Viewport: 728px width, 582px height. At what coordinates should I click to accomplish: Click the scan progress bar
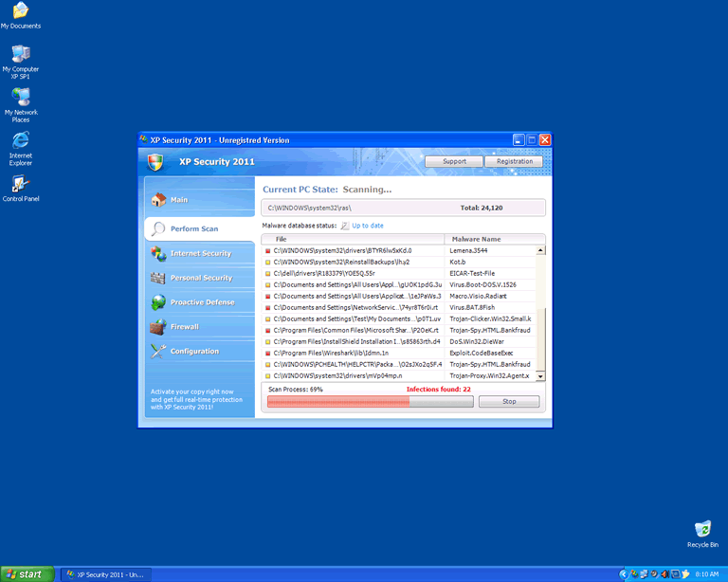coord(369,402)
